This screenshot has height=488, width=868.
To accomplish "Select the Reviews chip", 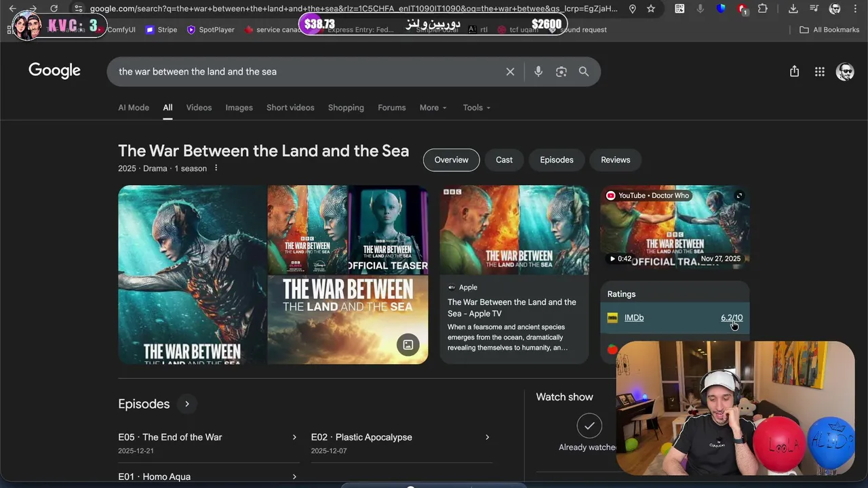I will [616, 160].
